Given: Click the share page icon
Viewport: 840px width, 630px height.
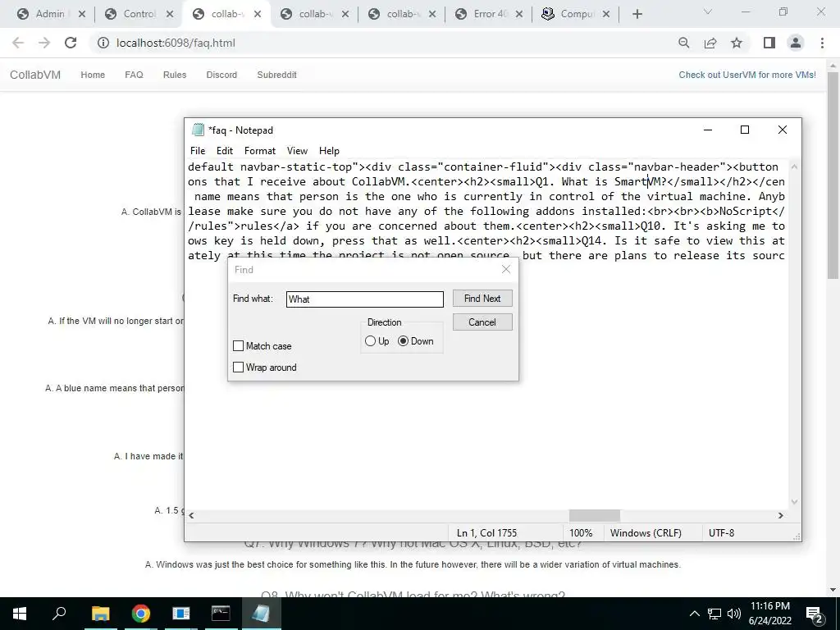Looking at the screenshot, I should click(x=710, y=43).
